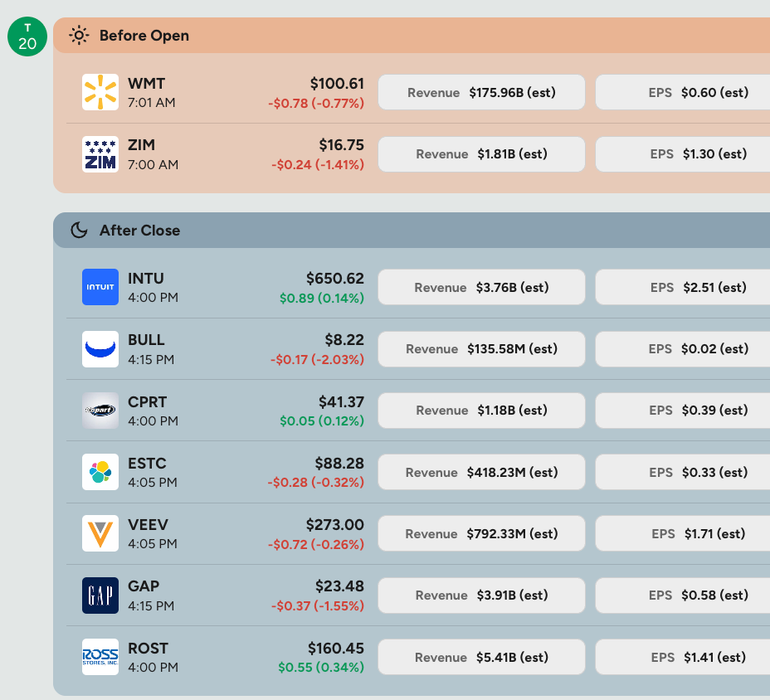
Task: Click BULL Revenue $135.58M estimate box
Action: [481, 349]
